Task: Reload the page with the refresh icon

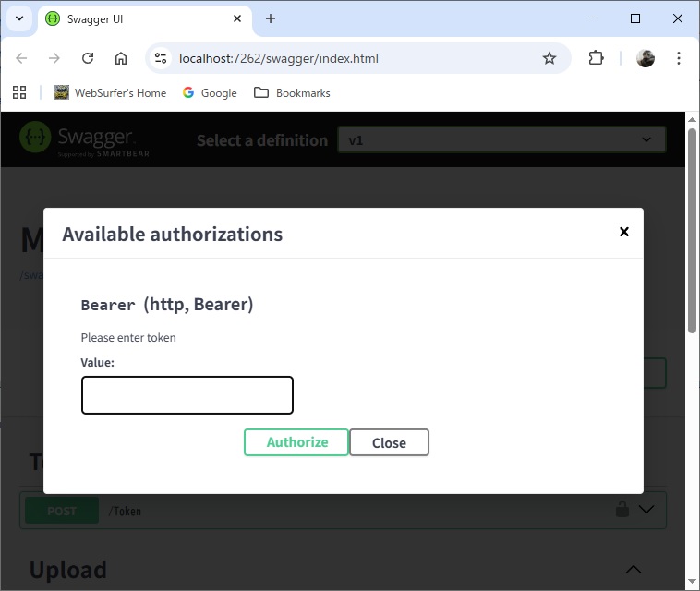Action: 88,58
